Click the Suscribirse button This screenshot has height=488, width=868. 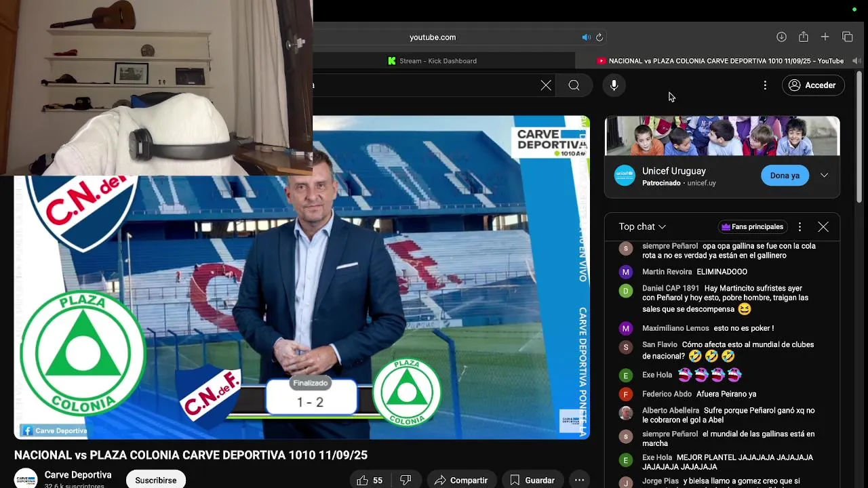coord(155,480)
